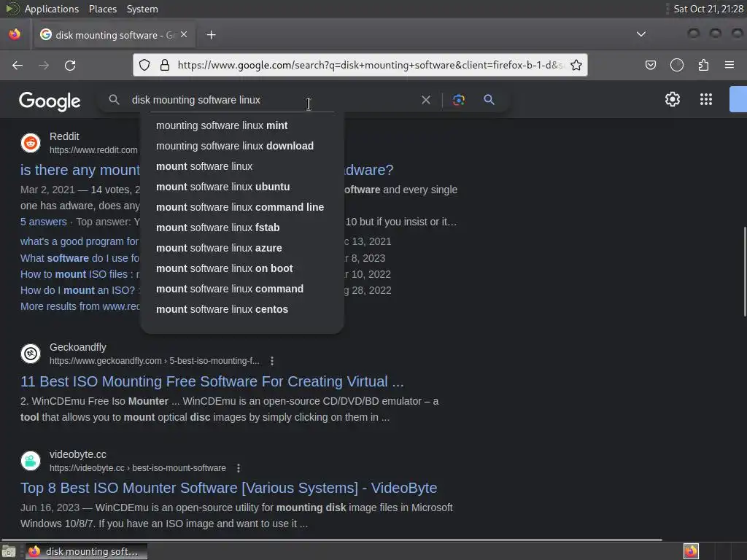The height and width of the screenshot is (560, 747).
Task: Open the 'Top 8 Best ISO Mounter Software' link
Action: pyautogui.click(x=228, y=488)
